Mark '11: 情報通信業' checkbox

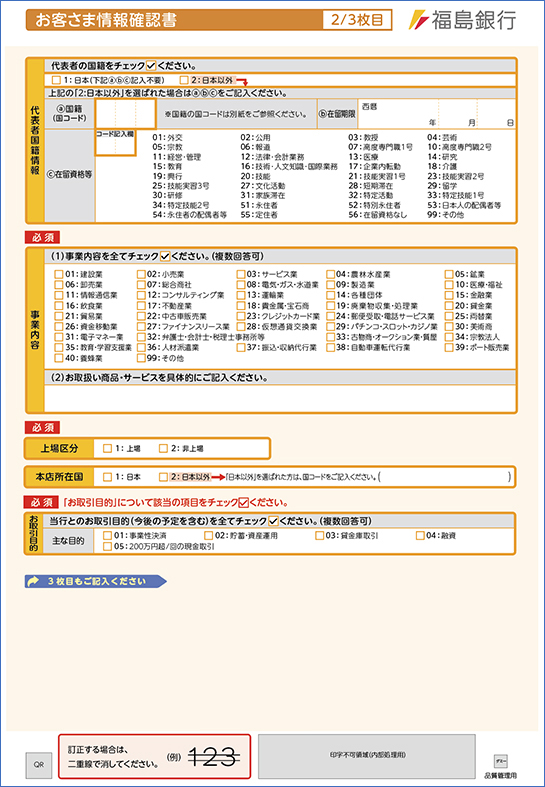pyautogui.click(x=59, y=296)
